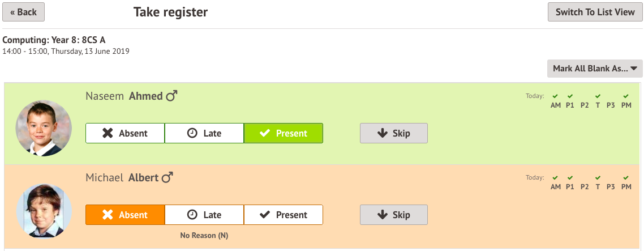This screenshot has width=644, height=251.
Task: Set Michael Albert to Absent
Action: tap(125, 215)
